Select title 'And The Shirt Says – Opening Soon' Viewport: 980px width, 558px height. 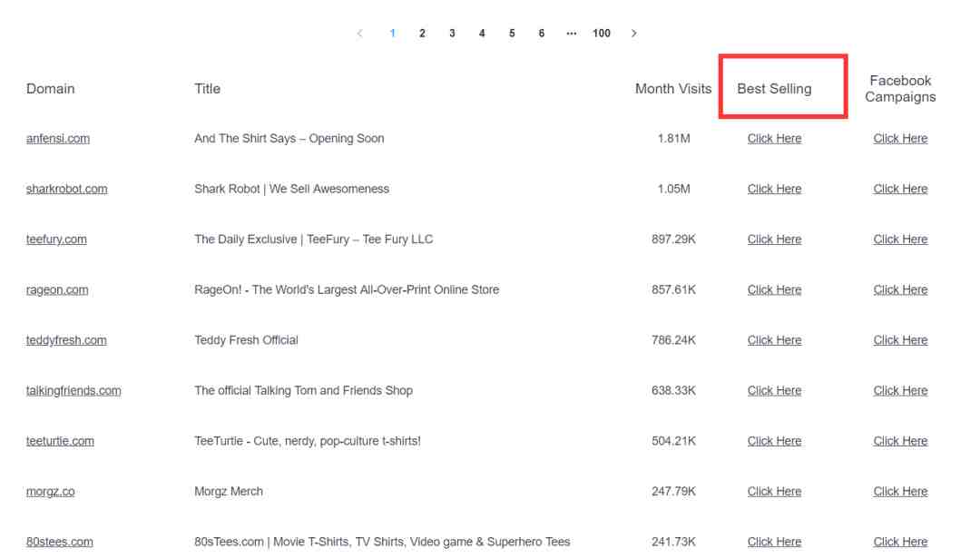click(x=289, y=139)
